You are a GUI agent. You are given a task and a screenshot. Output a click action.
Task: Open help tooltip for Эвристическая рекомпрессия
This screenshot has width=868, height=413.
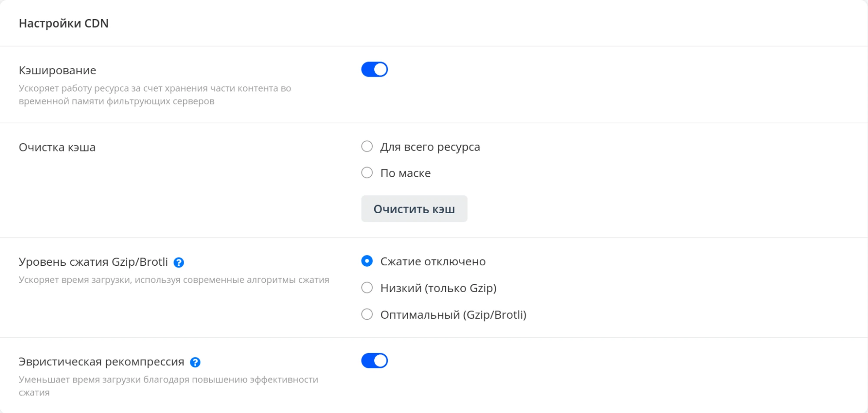[x=195, y=361]
